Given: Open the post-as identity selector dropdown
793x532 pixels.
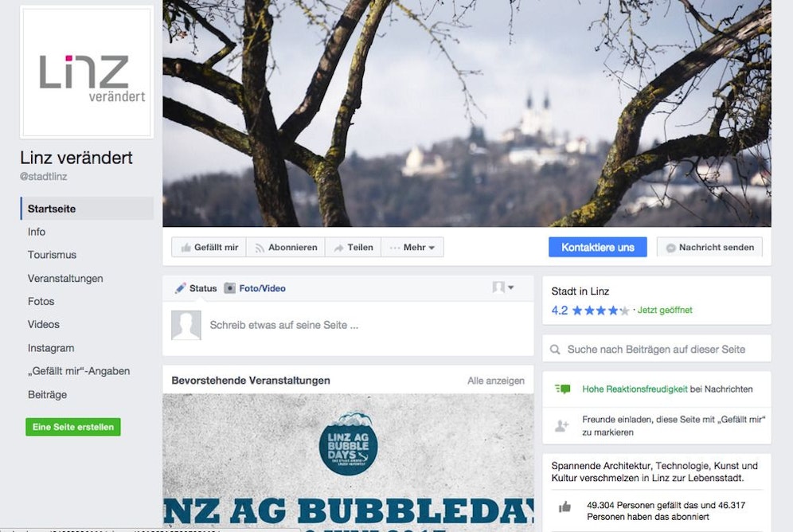Looking at the screenshot, I should 503,288.
